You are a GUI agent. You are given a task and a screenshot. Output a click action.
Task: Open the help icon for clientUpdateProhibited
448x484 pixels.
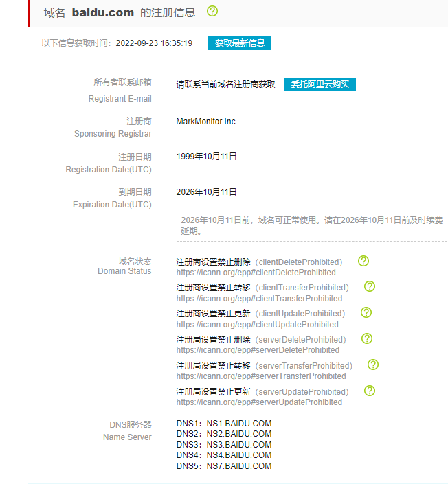click(x=366, y=312)
